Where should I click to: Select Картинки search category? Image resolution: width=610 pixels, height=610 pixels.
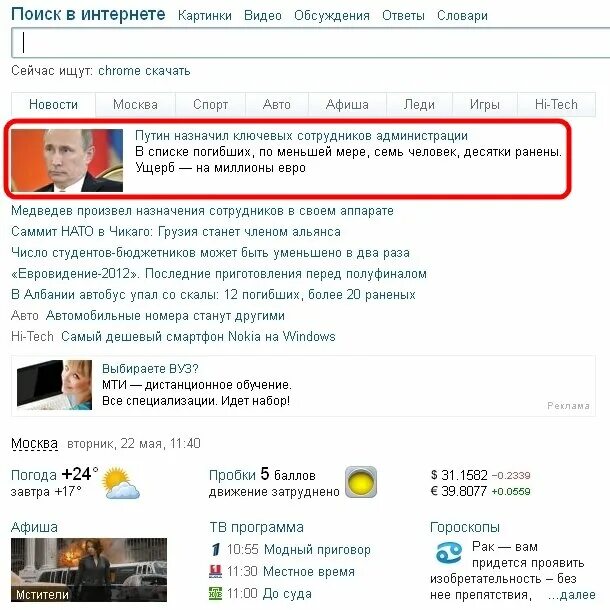(205, 16)
